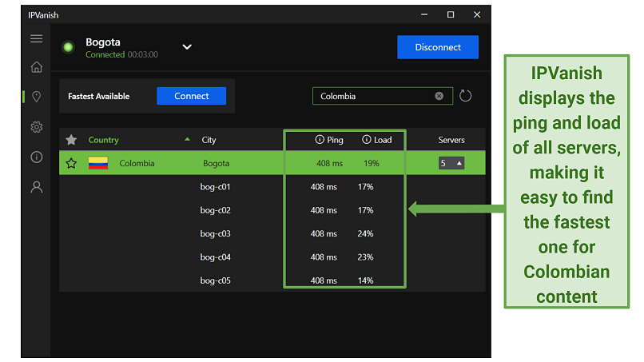Image resolution: width=644 pixels, height=362 pixels.
Task: Open the Settings gear icon
Action: point(37,127)
